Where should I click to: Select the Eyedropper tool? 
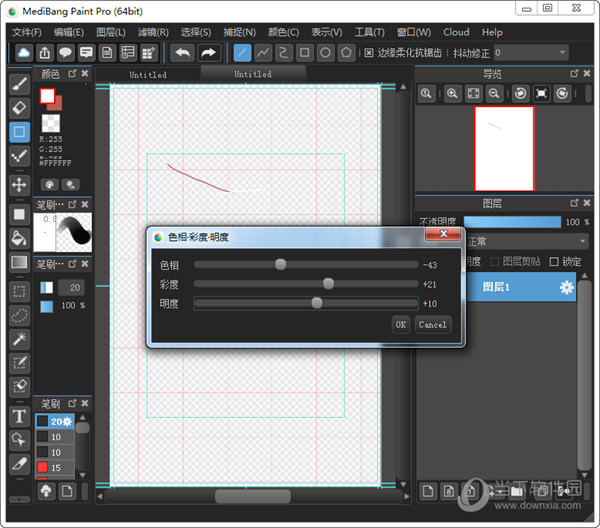(x=20, y=464)
